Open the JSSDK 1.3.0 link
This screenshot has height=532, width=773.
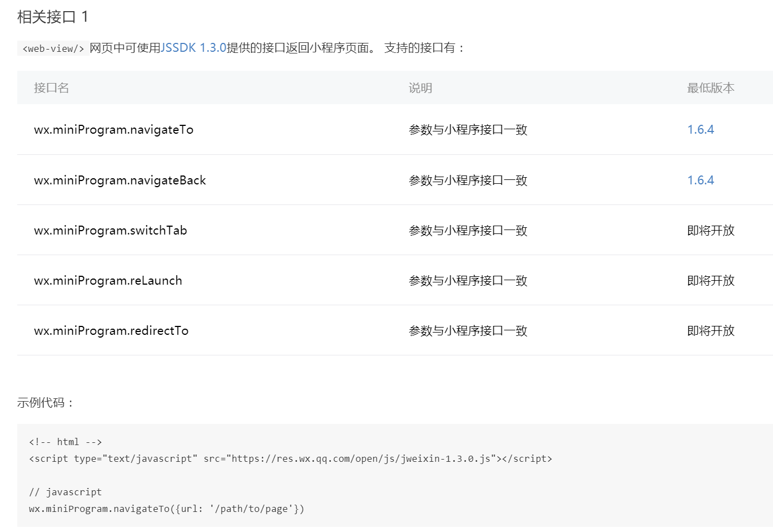click(193, 48)
